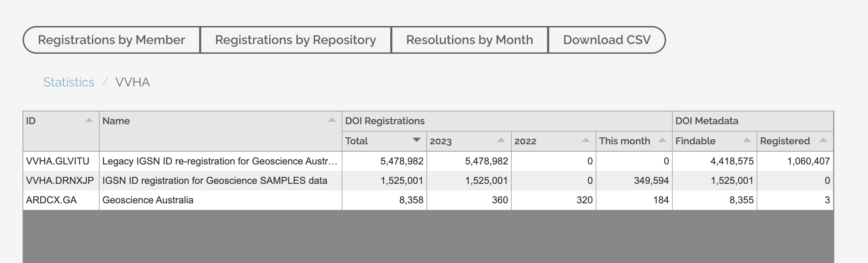Click the DOI Metadata group header

707,121
